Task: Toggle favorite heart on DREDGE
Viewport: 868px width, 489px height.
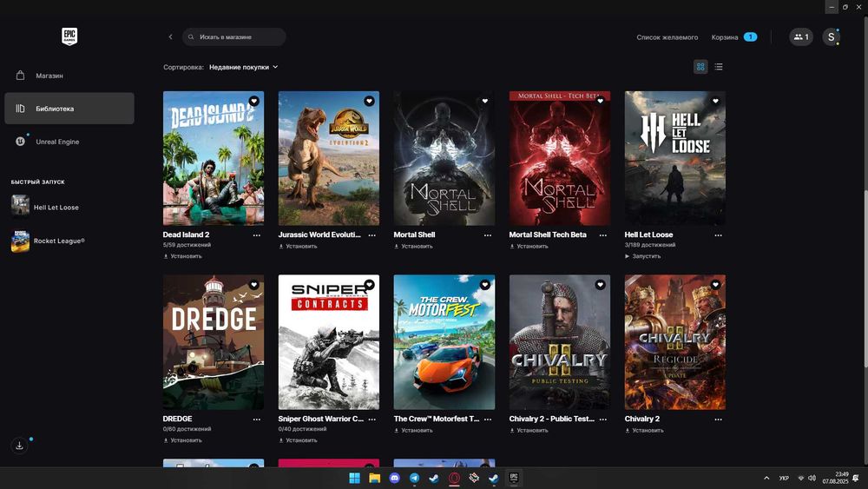Action: point(254,285)
